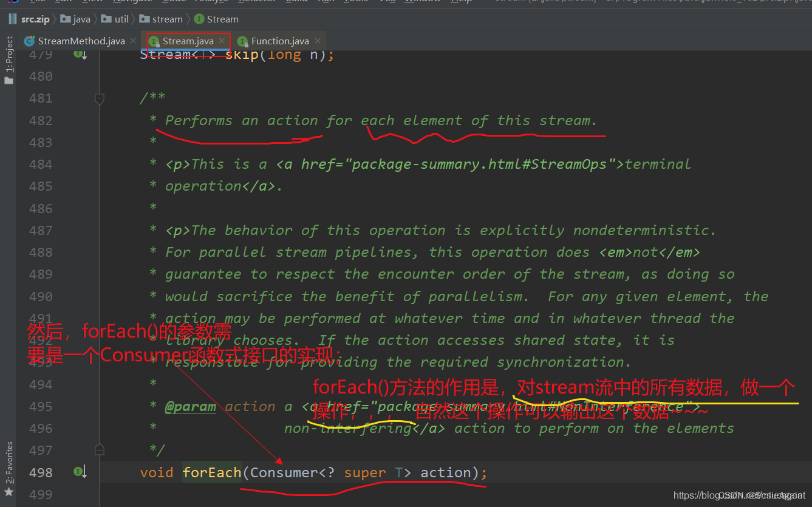Click the src.zip archive icon
Viewport: 812px width, 507px height.
click(x=13, y=19)
